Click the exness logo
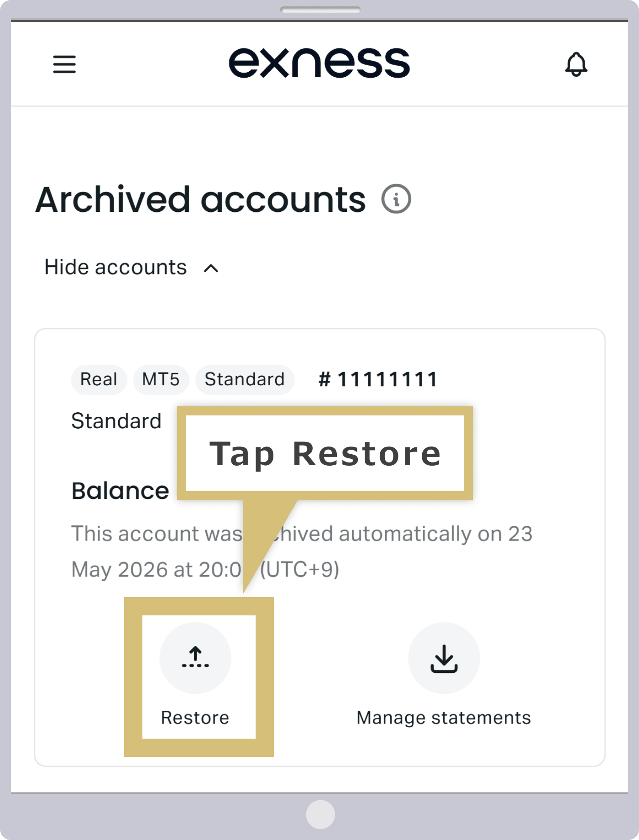Image resolution: width=639 pixels, height=840 pixels. [x=319, y=63]
